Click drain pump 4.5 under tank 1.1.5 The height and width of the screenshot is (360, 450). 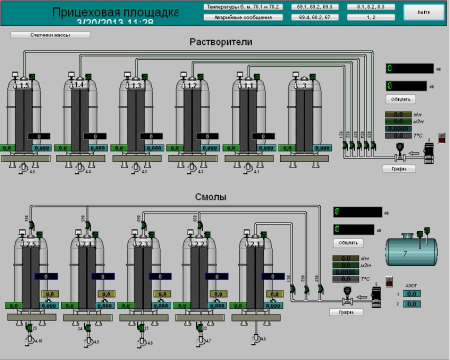pos(23,168)
